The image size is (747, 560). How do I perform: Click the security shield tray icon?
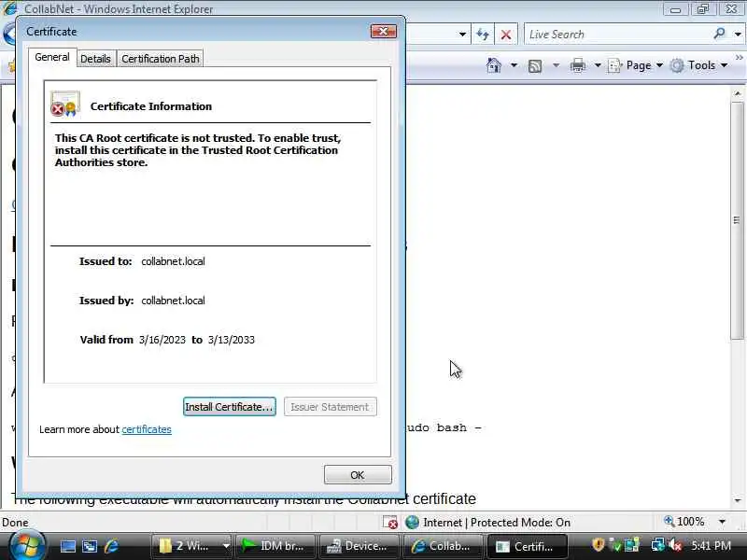[598, 545]
